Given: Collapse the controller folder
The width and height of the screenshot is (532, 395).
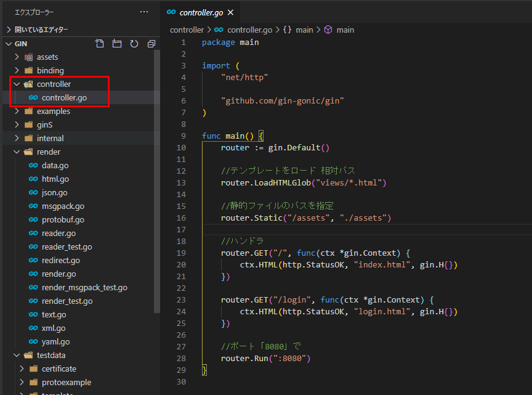Looking at the screenshot, I should coord(17,84).
